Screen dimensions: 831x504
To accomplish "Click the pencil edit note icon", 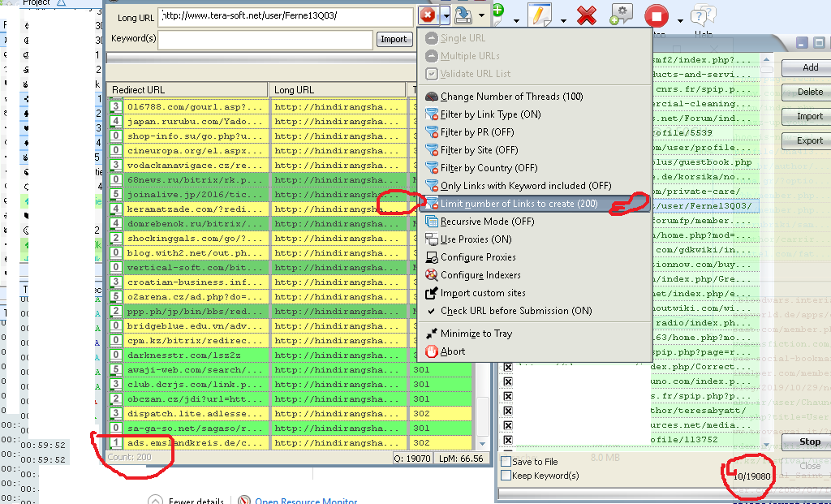I will click(540, 15).
